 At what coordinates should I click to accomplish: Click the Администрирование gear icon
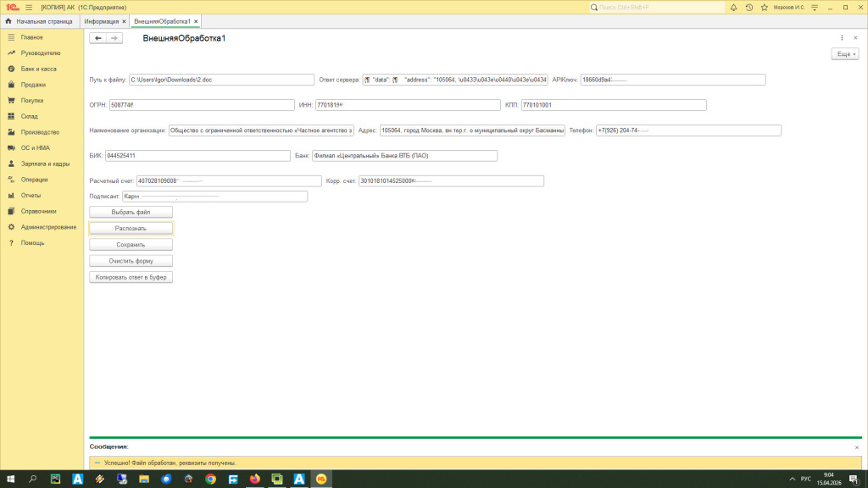(11, 227)
